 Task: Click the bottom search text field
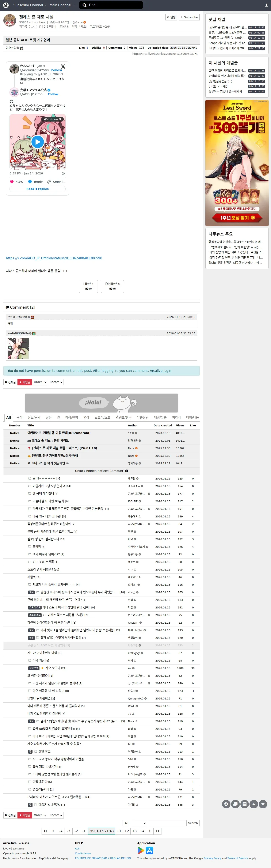coord(167,823)
